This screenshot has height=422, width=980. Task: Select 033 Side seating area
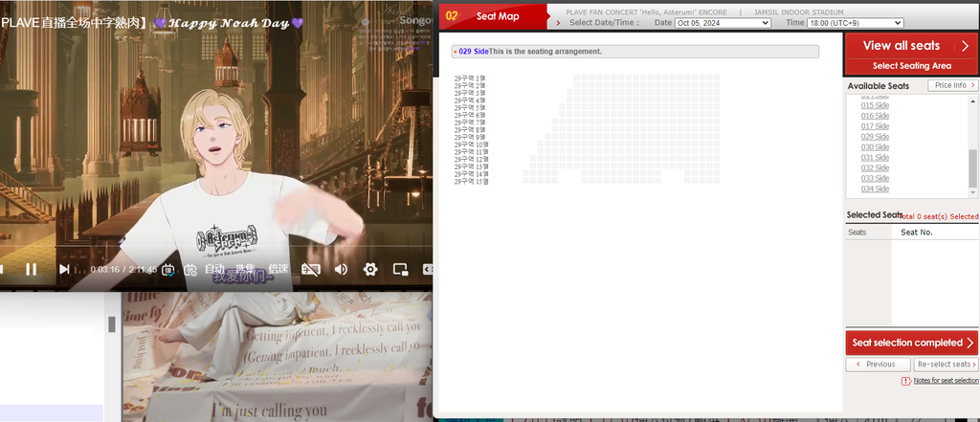(875, 178)
